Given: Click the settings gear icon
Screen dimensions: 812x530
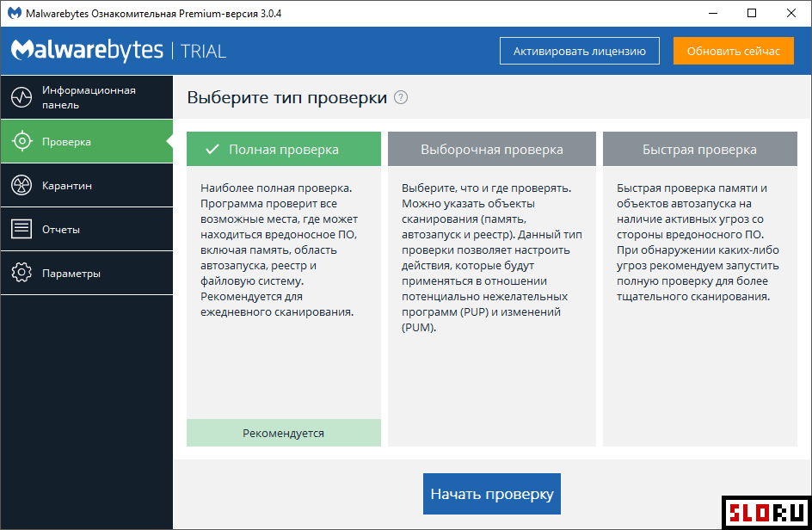Looking at the screenshot, I should coord(22,273).
